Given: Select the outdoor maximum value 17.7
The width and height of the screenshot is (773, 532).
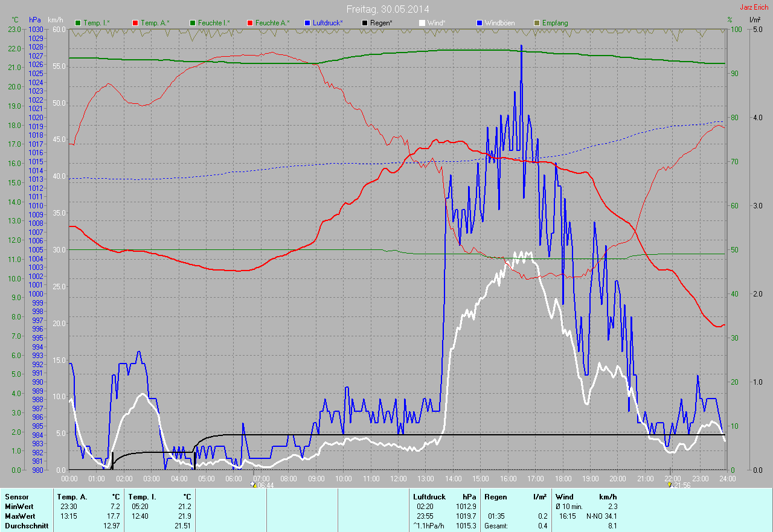Looking at the screenshot, I should pyautogui.click(x=114, y=516).
